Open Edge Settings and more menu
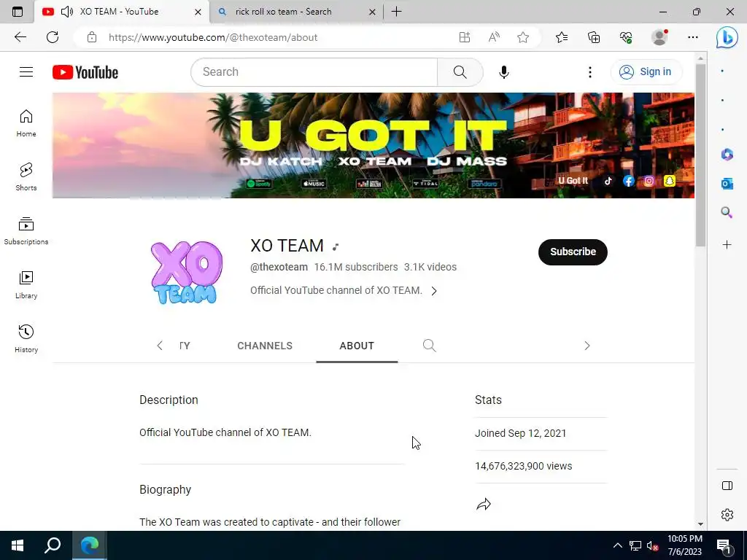The image size is (747, 560). tap(693, 37)
